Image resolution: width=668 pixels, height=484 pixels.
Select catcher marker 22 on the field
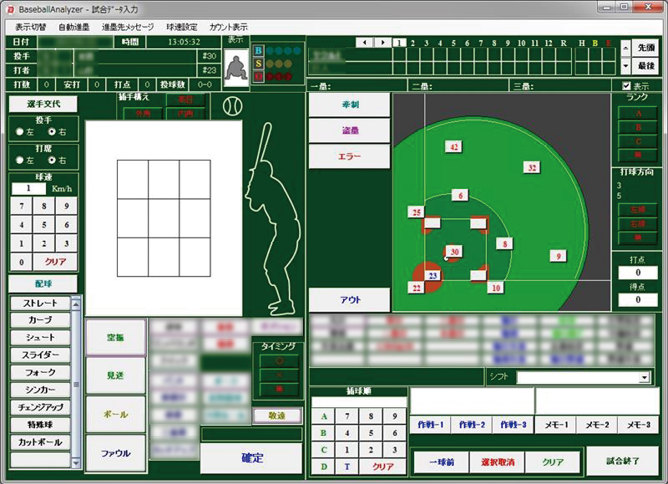click(x=416, y=288)
